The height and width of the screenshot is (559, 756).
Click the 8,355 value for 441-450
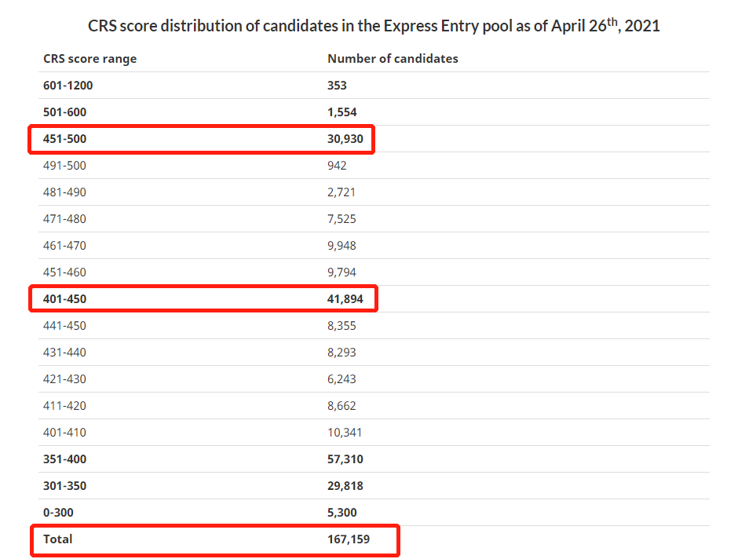pyautogui.click(x=341, y=326)
